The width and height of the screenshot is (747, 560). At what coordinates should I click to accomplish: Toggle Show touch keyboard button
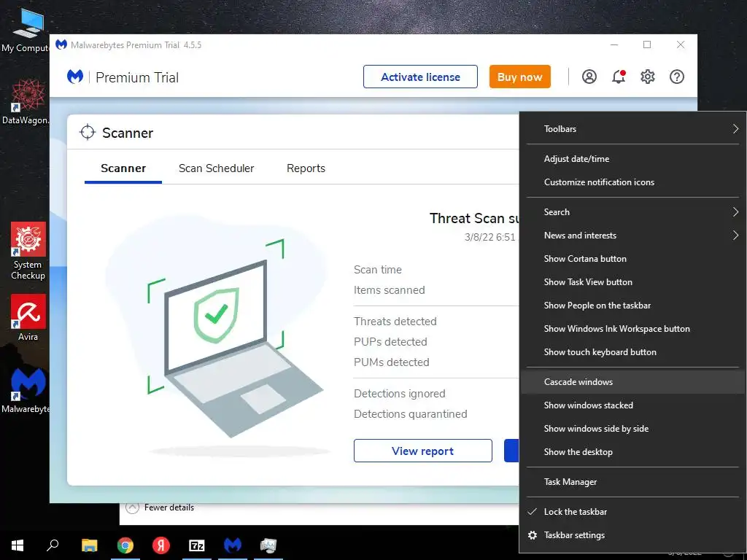tap(632, 352)
